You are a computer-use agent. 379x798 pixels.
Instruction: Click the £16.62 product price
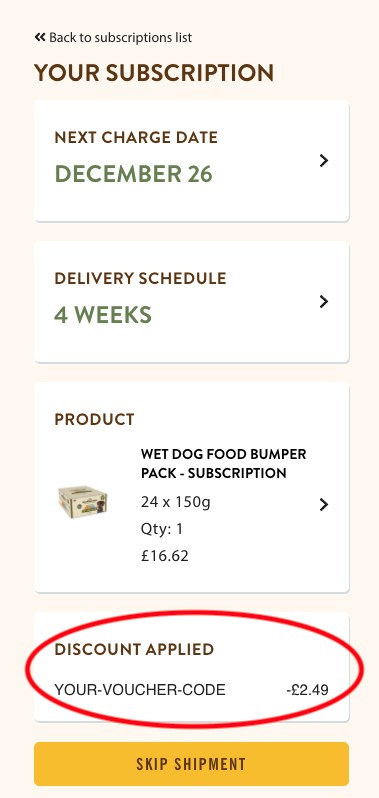[x=165, y=556]
